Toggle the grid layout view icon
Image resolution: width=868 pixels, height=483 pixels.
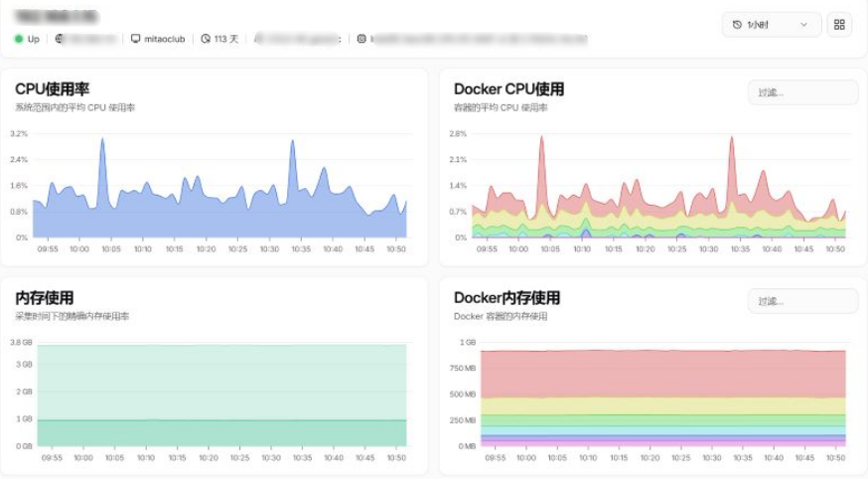click(x=839, y=25)
